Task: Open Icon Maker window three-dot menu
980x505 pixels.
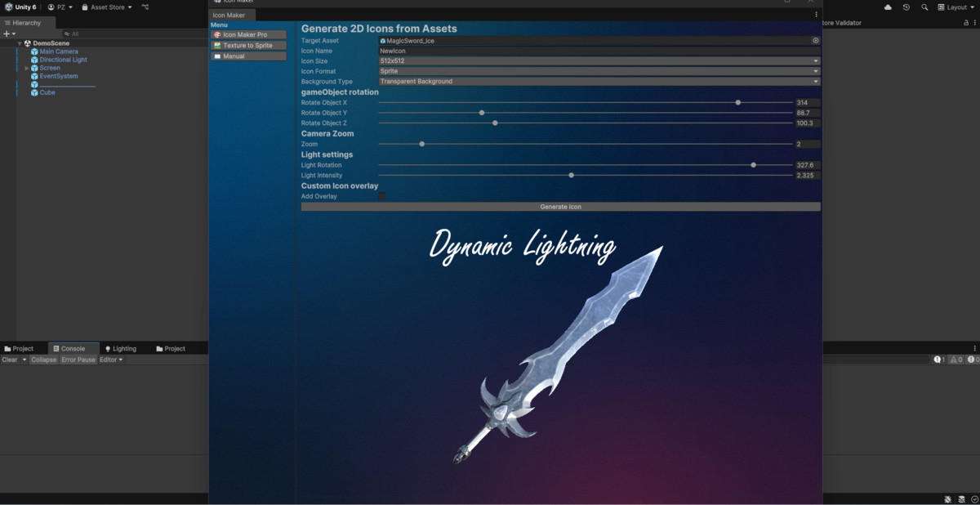Action: coord(816,15)
